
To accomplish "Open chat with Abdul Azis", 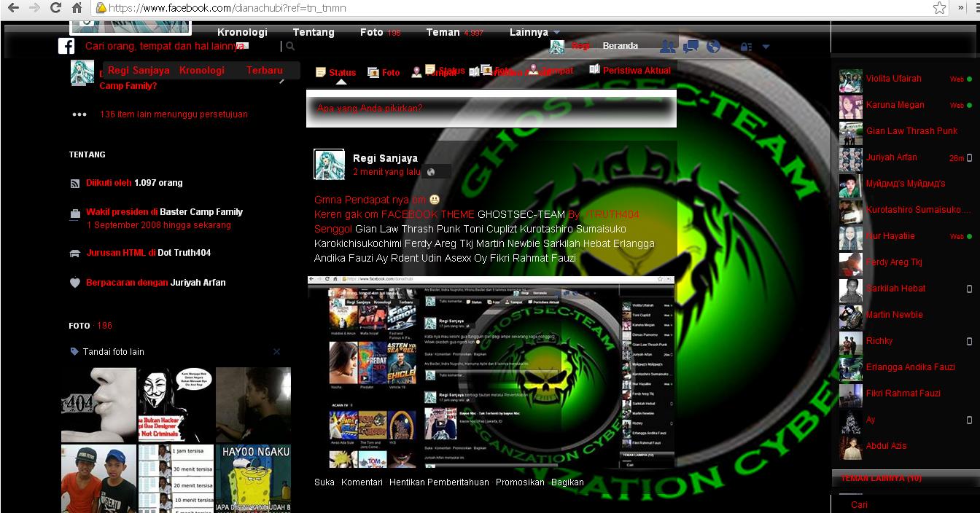I will [905, 446].
